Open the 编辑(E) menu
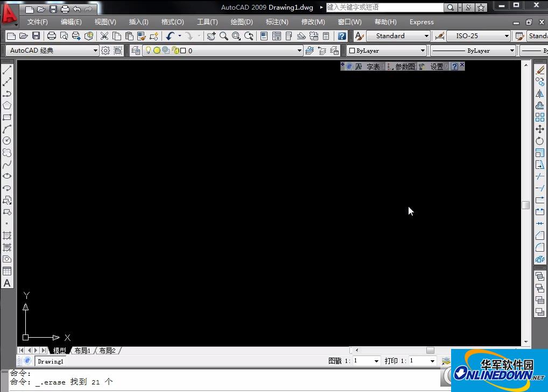Screen dimensions: 548x392 tap(71, 22)
